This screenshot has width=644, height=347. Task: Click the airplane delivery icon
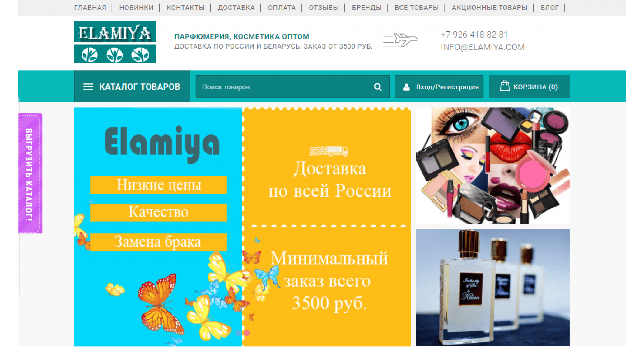pos(400,40)
